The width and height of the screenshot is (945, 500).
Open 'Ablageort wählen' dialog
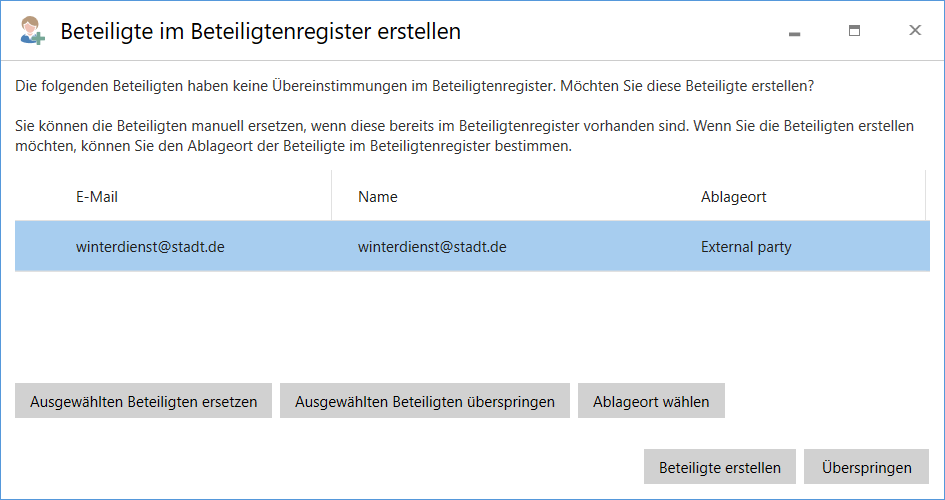pos(651,401)
